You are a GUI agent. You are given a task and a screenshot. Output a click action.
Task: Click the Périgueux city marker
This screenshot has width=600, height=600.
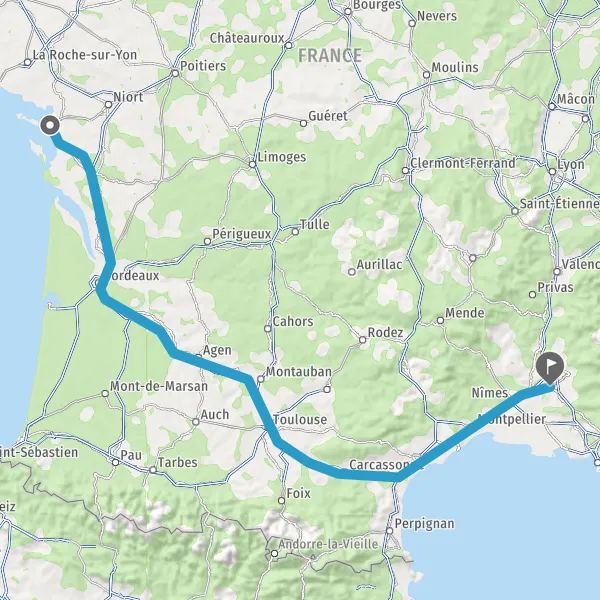coord(207,241)
